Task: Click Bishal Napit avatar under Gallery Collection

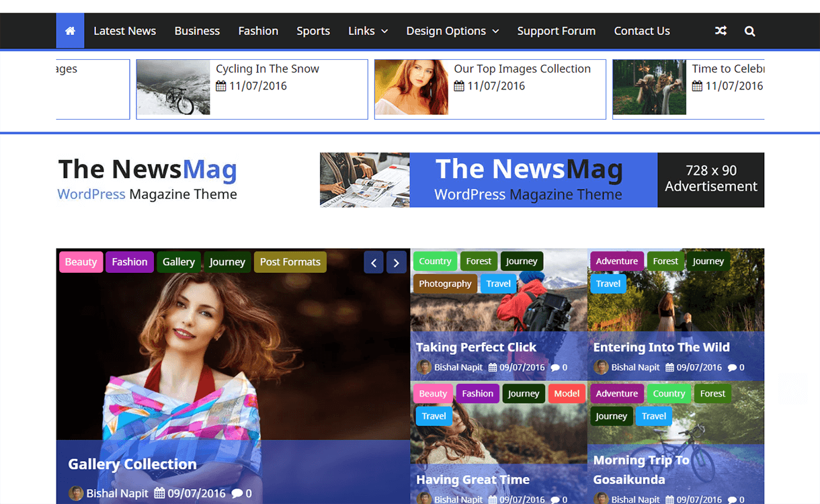Action: pos(76,493)
